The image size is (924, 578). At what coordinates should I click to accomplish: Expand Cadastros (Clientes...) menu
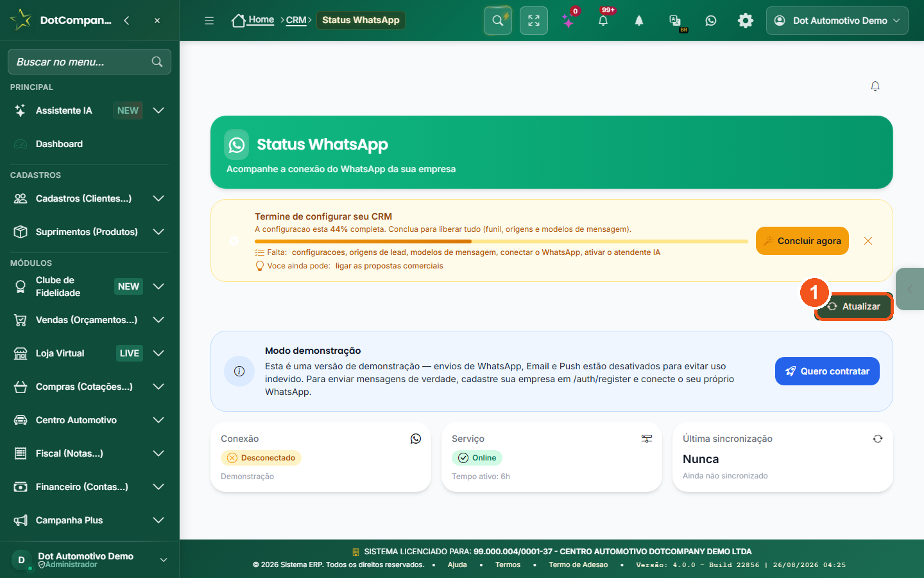[x=158, y=198]
